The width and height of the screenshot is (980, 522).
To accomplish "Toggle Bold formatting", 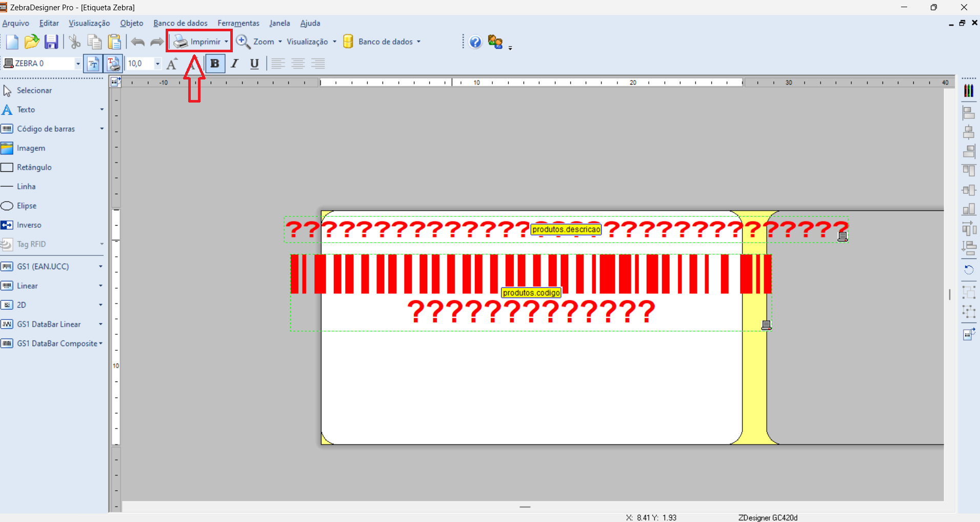I will [215, 64].
